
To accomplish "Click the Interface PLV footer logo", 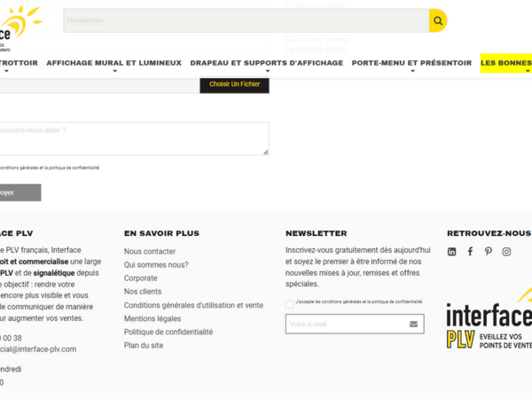I will (489, 322).
